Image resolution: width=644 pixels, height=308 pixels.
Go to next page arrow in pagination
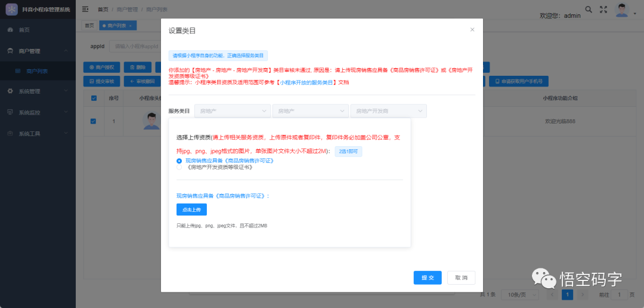(583, 294)
